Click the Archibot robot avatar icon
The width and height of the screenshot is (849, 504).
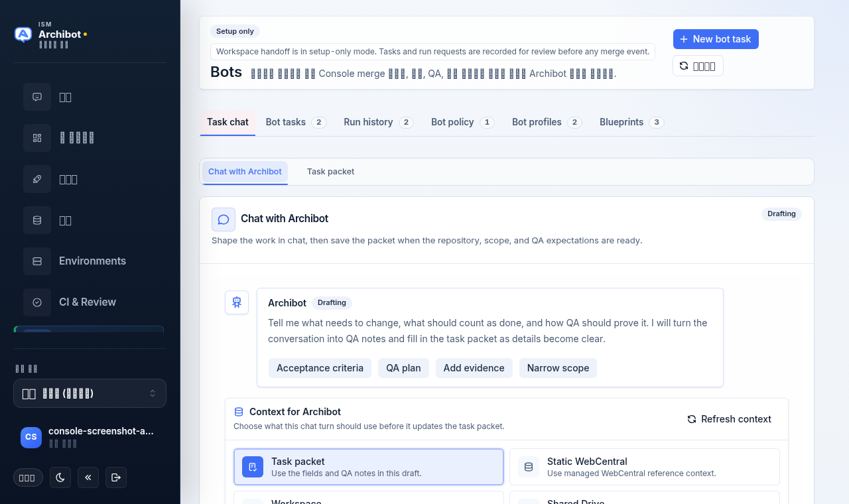[x=237, y=302]
